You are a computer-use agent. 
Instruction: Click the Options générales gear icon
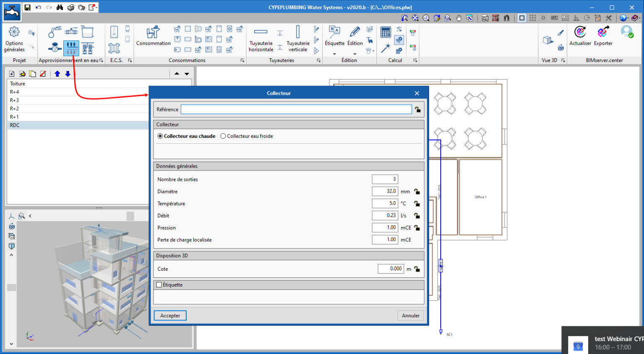click(x=14, y=32)
